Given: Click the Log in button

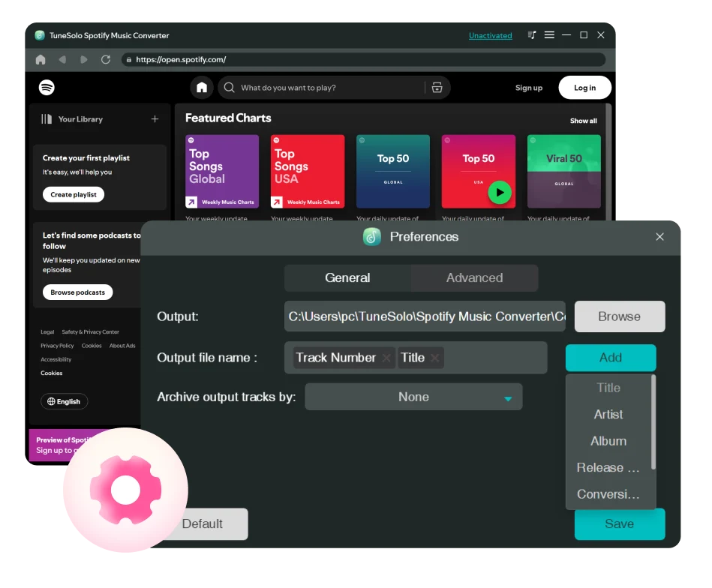Looking at the screenshot, I should click(585, 88).
